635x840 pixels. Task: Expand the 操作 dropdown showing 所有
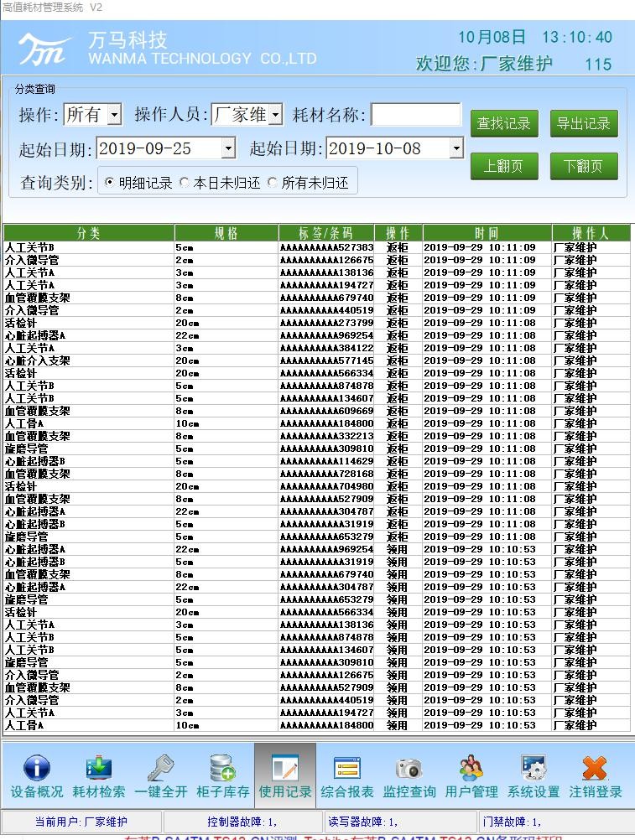pos(115,115)
